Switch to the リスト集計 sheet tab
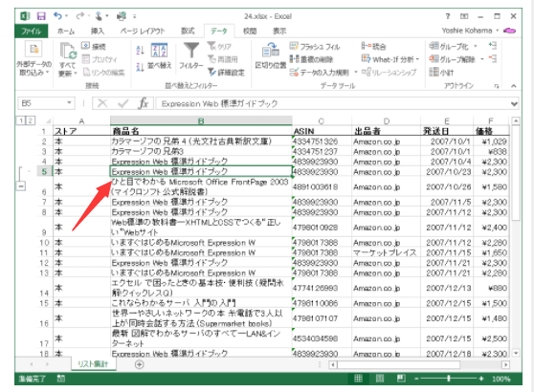534x392 pixels. point(93,364)
